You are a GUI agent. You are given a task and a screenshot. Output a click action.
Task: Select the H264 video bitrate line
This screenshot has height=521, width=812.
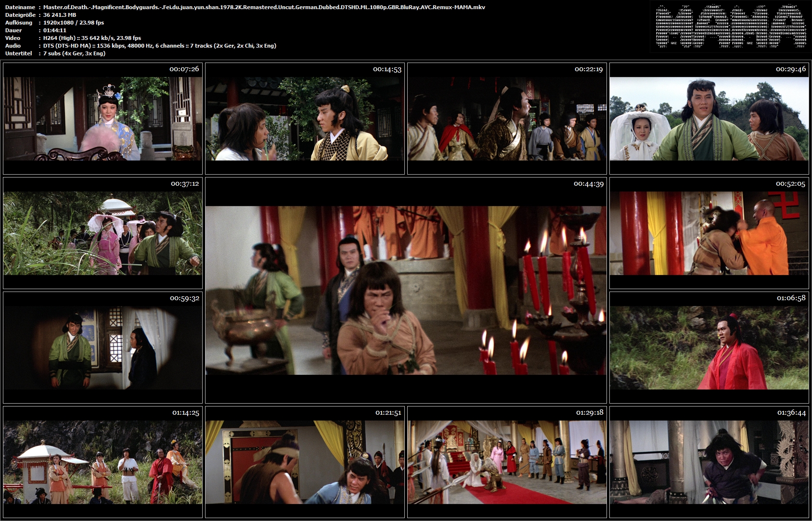pyautogui.click(x=92, y=38)
